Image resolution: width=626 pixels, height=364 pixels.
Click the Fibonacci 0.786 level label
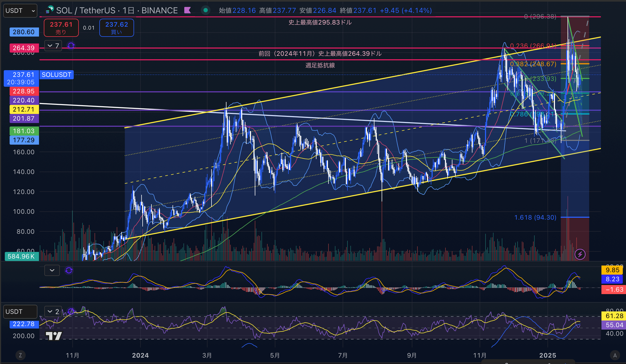click(533, 114)
